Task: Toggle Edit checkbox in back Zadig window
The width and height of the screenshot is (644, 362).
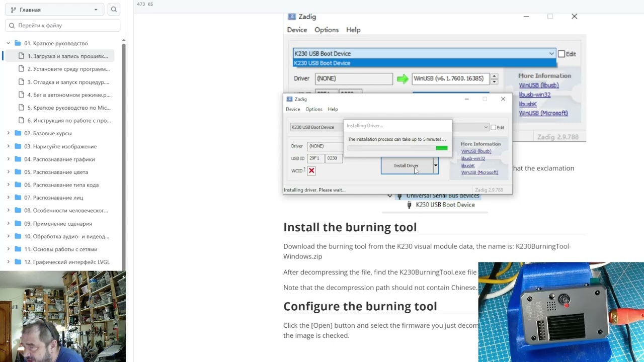Action: click(561, 54)
